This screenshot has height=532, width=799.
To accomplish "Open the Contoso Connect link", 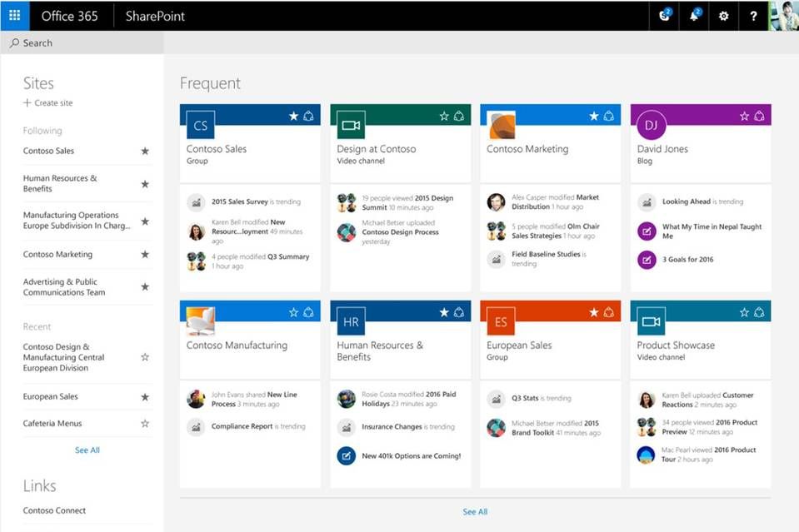I will point(54,510).
